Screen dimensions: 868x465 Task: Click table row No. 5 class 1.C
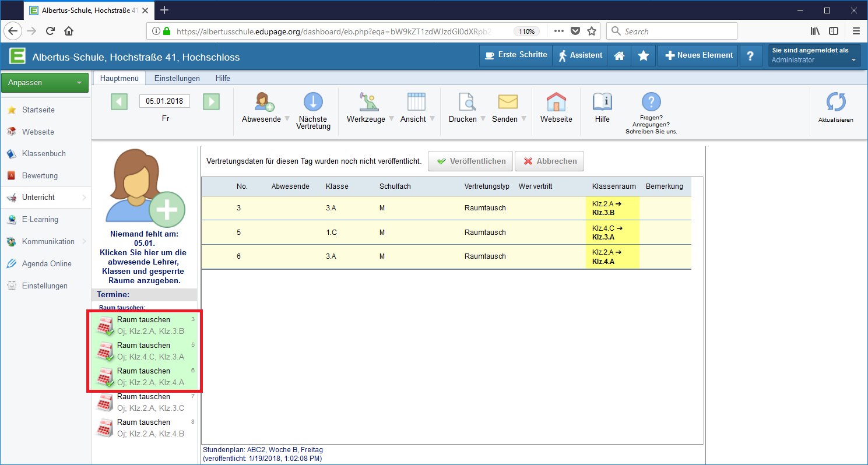click(446, 233)
